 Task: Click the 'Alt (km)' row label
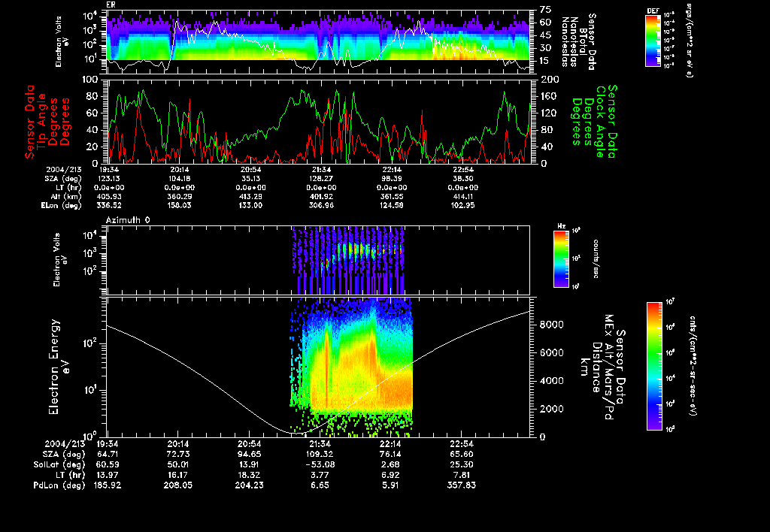coord(66,197)
